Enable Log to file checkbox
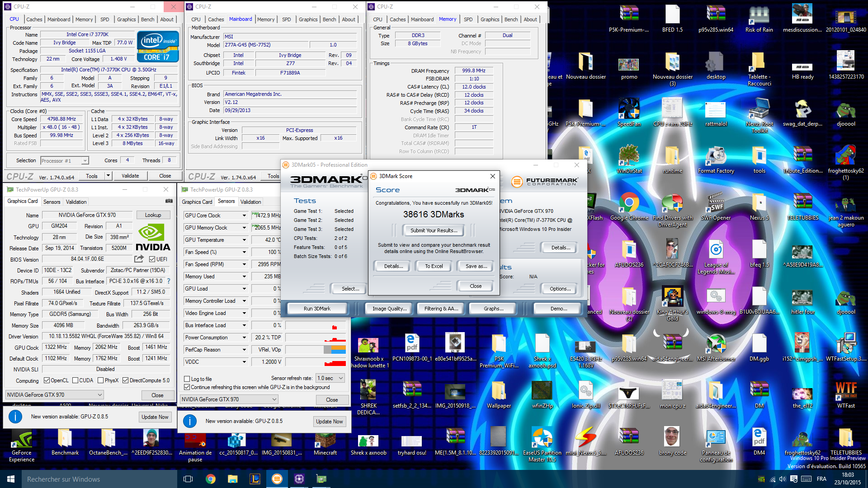 (187, 379)
